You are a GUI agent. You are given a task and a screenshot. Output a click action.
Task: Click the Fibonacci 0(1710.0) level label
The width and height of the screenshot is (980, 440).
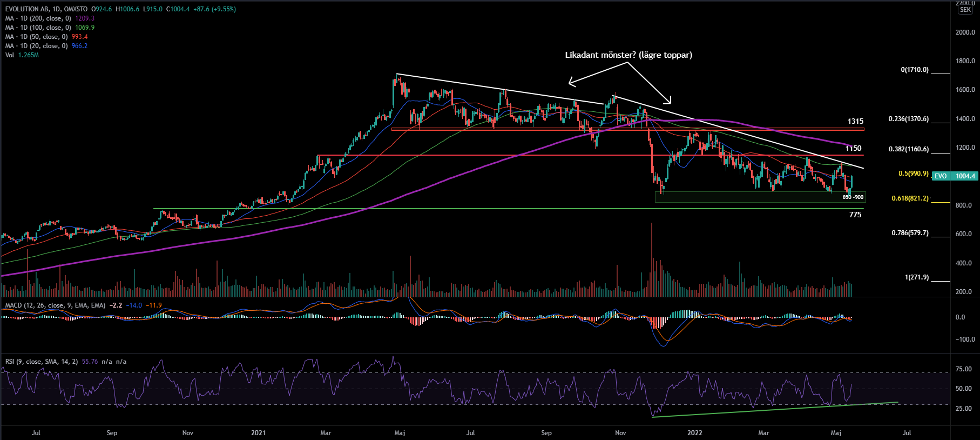[x=915, y=70]
